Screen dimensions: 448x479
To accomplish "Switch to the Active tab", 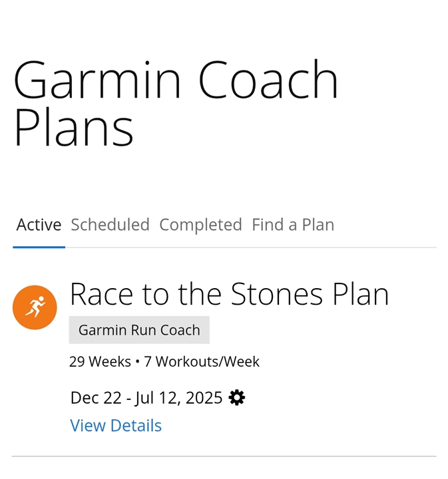I will tap(39, 225).
